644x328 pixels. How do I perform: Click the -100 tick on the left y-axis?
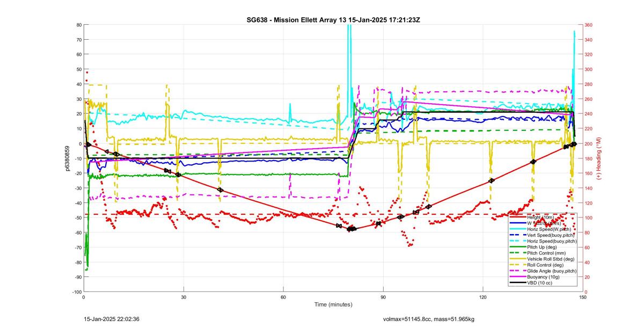[76, 291]
